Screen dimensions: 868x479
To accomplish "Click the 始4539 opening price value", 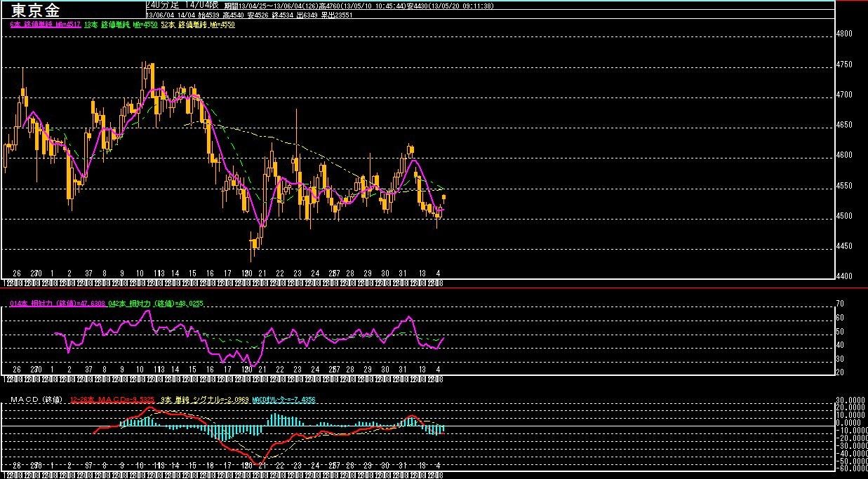I will coord(211,14).
